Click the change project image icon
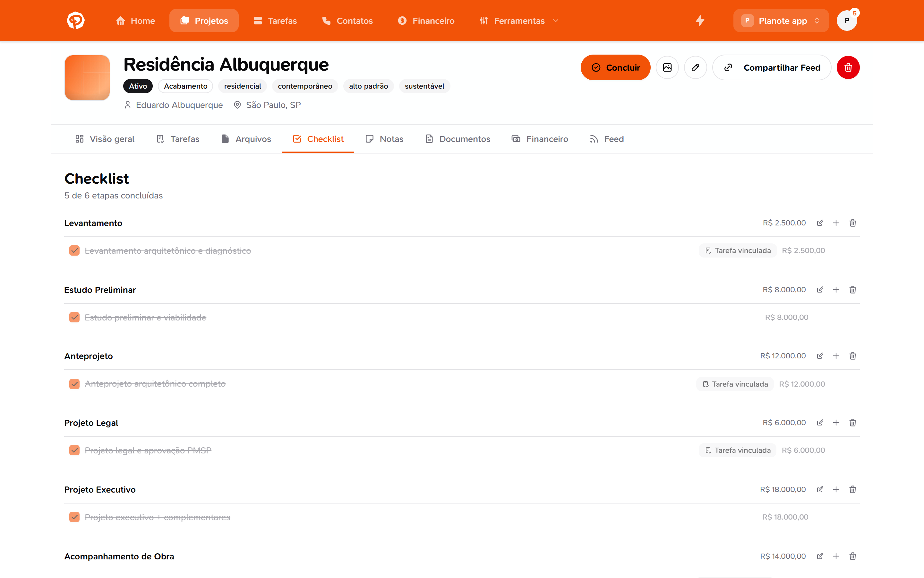 point(667,68)
